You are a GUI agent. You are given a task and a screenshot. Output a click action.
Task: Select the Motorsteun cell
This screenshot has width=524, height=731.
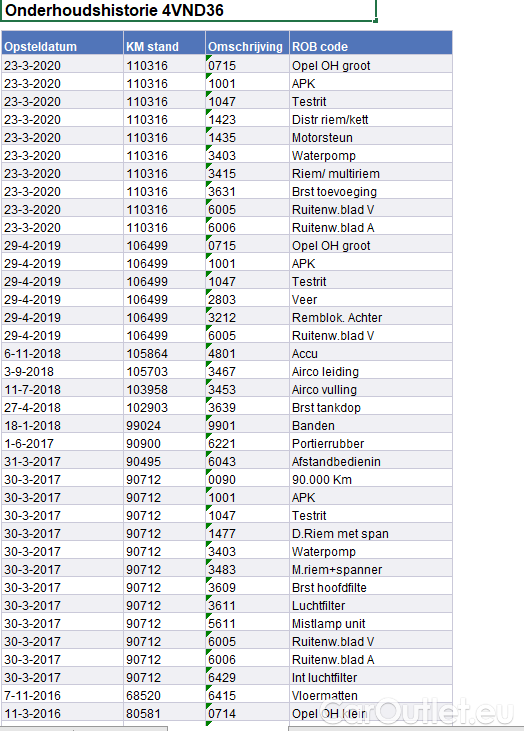[x=371, y=138]
